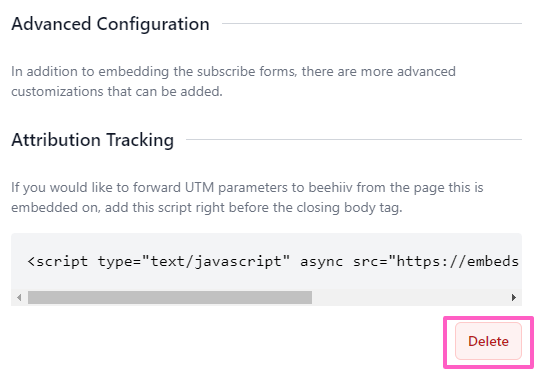Click empty scrollbar track right of thumb

409,297
